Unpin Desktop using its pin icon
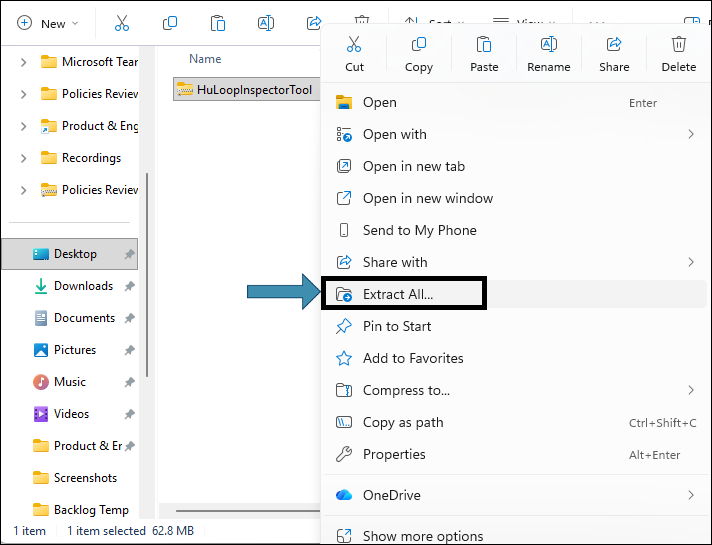Image resolution: width=712 pixels, height=545 pixels. (x=129, y=254)
